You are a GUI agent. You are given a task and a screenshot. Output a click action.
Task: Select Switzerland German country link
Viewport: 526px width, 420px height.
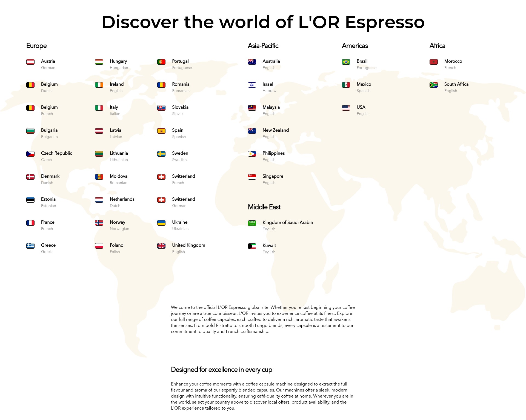pos(176,202)
